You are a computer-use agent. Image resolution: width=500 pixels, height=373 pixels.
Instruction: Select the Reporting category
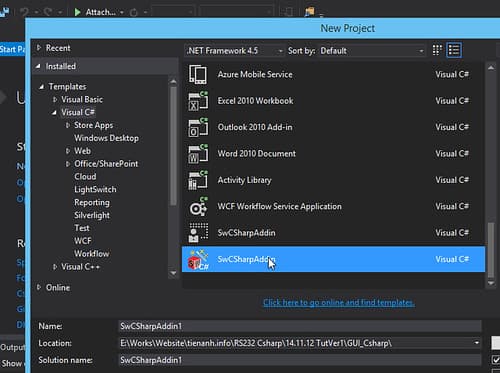92,202
